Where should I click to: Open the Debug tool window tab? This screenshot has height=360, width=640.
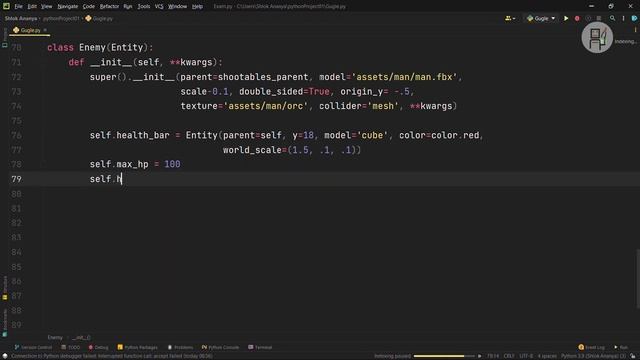(98, 347)
